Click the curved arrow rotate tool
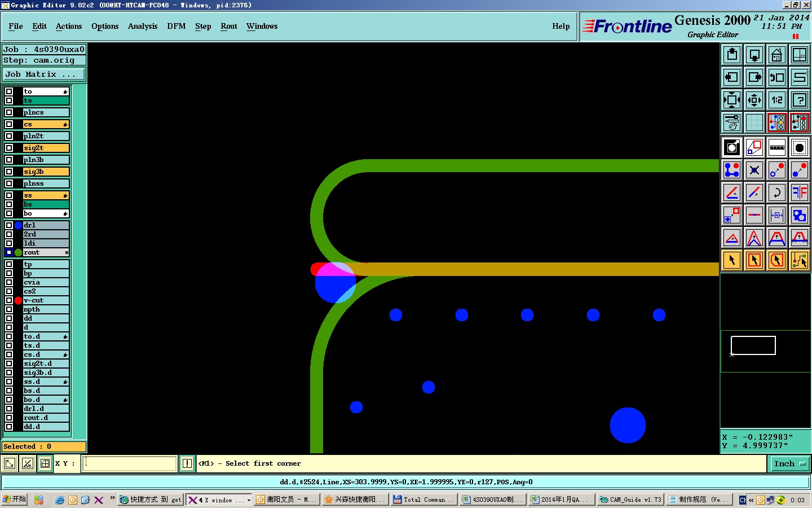Screen dimensions: 812x508 777,192
